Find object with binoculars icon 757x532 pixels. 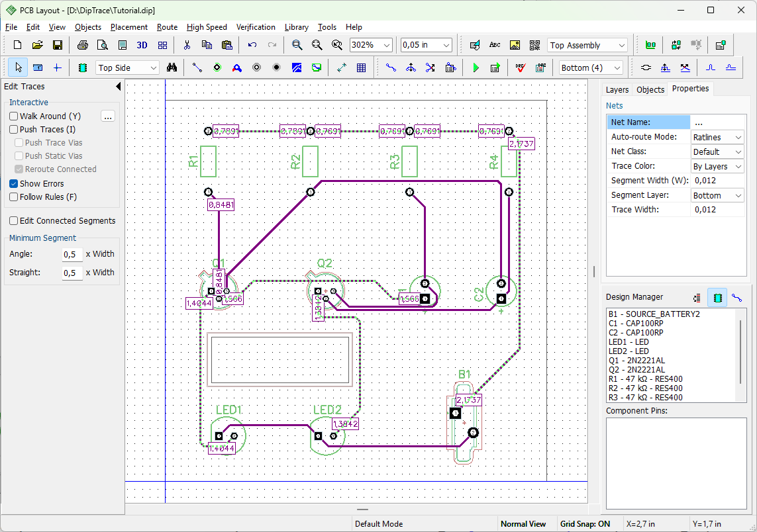172,67
